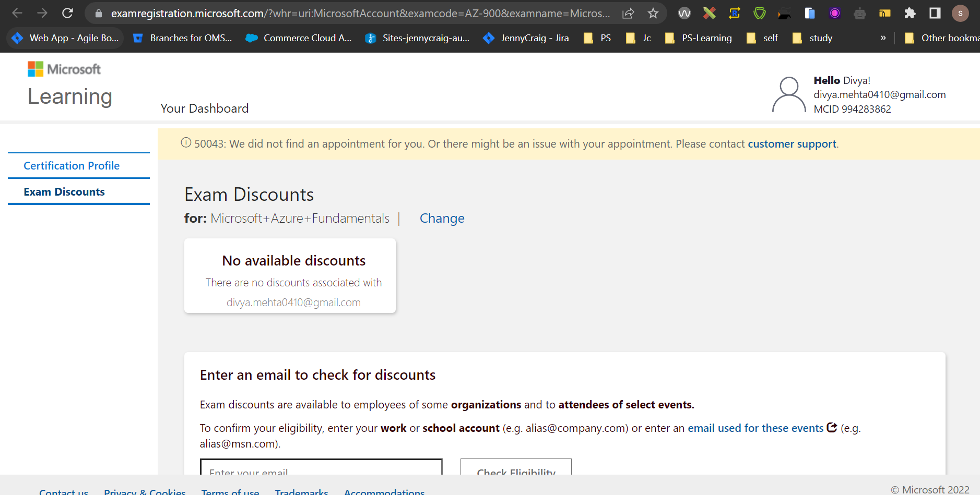Contact customer support via the link

coord(792,143)
